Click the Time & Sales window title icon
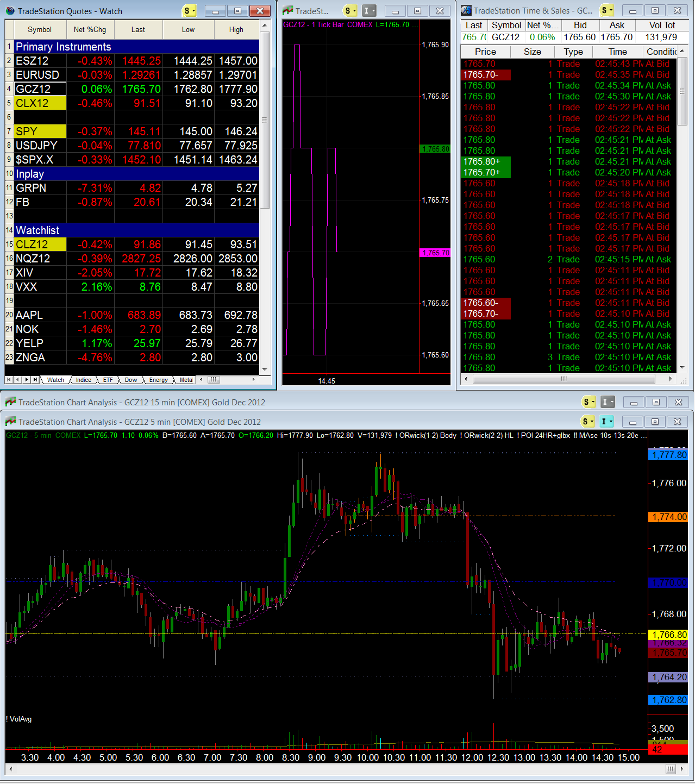The image size is (695, 784). point(466,11)
